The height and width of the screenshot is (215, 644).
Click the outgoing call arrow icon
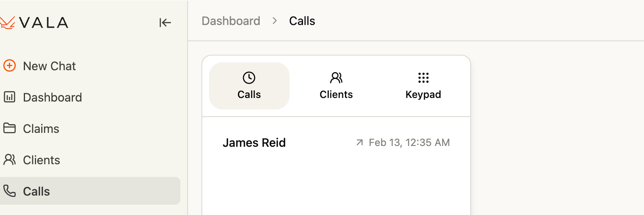pos(359,142)
